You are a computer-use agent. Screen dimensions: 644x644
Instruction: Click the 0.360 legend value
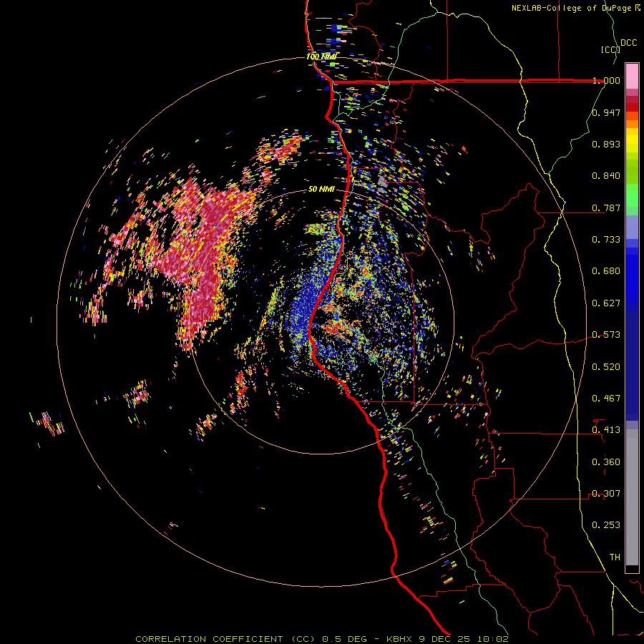click(606, 462)
